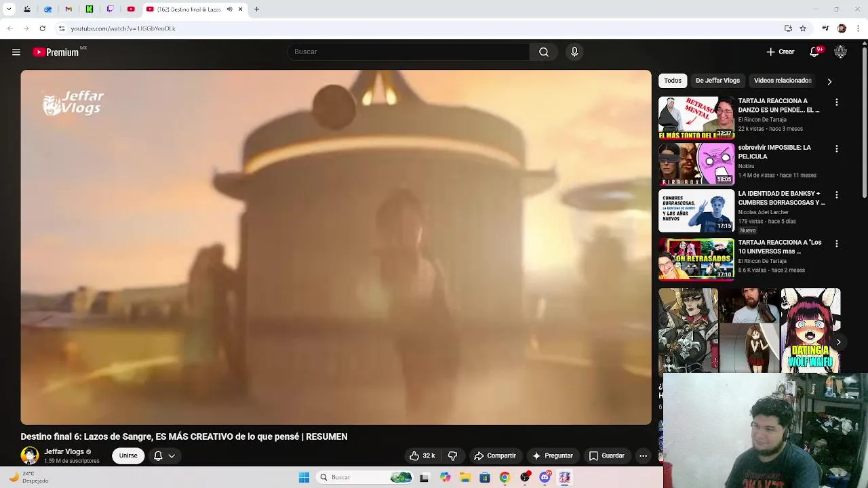This screenshot has width=868, height=488.
Task: Click the Windows taskbar Buscar search box
Action: pos(366,477)
